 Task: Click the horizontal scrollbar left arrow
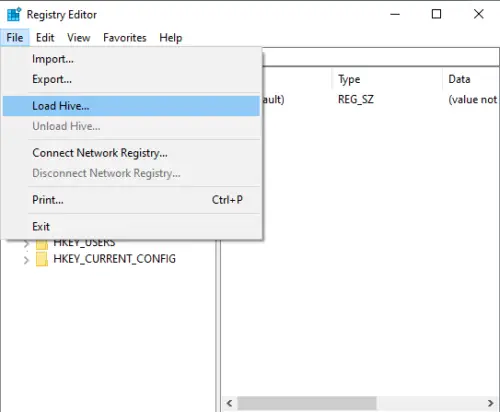229,403
